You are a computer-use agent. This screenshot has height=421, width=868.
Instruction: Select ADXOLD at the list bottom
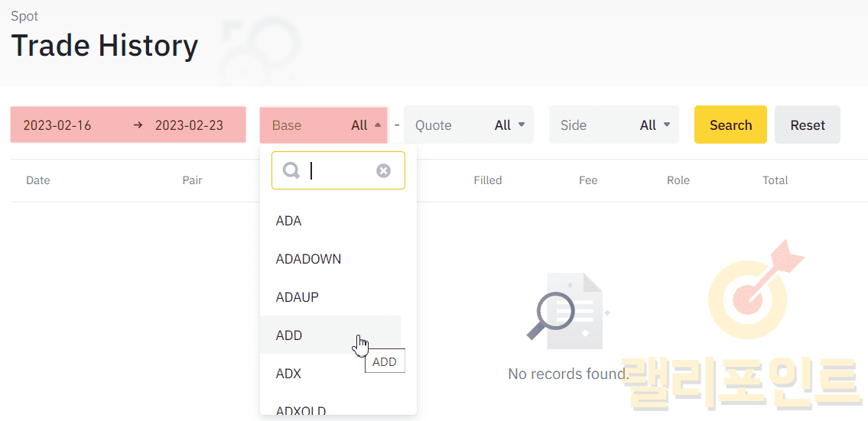301,410
